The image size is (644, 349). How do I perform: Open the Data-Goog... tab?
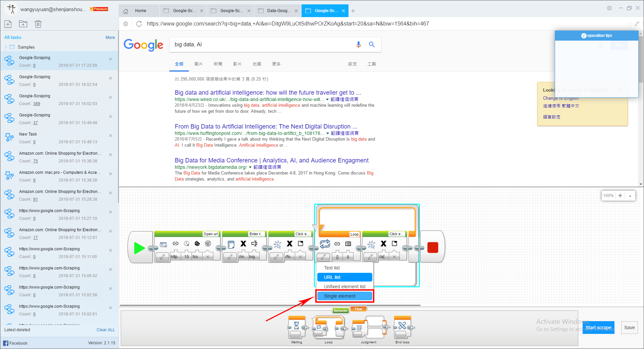tap(278, 11)
